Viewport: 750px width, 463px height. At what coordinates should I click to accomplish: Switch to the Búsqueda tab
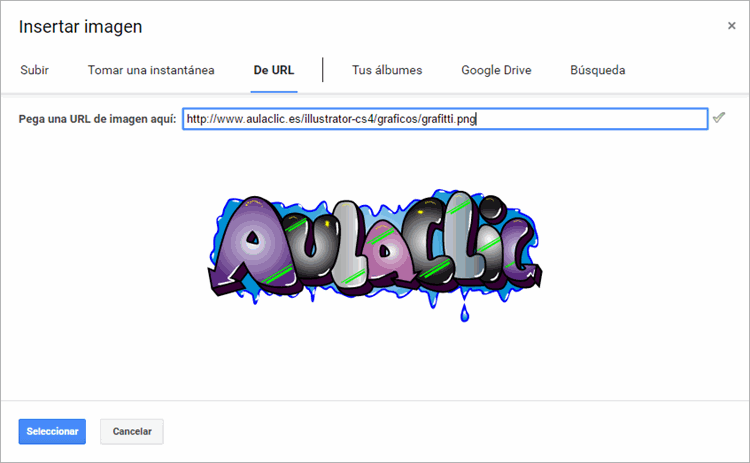click(598, 70)
